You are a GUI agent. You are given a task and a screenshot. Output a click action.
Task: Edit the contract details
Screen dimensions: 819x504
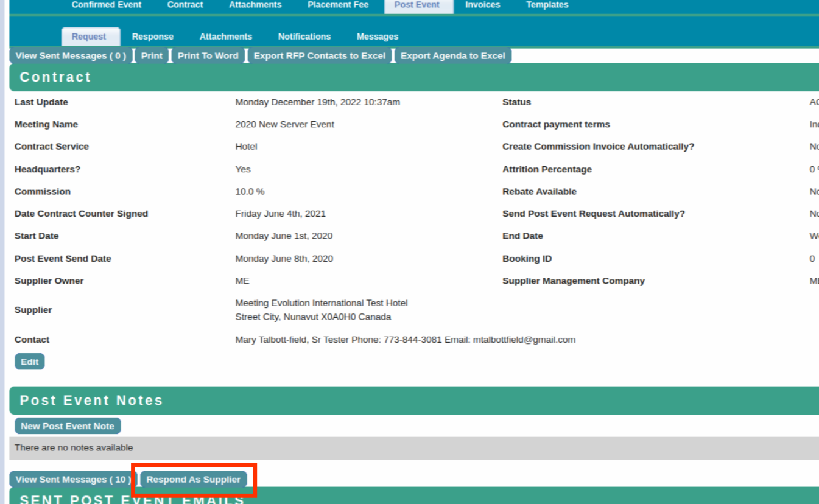(x=29, y=361)
